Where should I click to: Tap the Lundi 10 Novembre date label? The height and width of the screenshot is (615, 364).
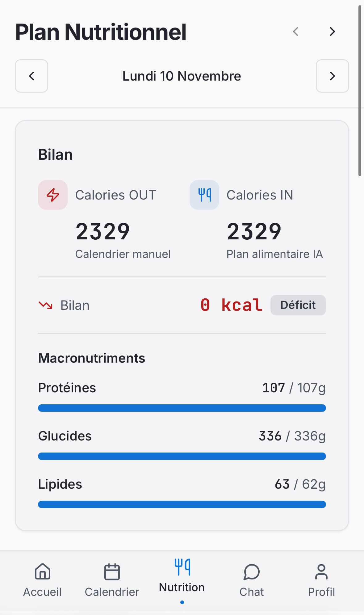pyautogui.click(x=182, y=76)
